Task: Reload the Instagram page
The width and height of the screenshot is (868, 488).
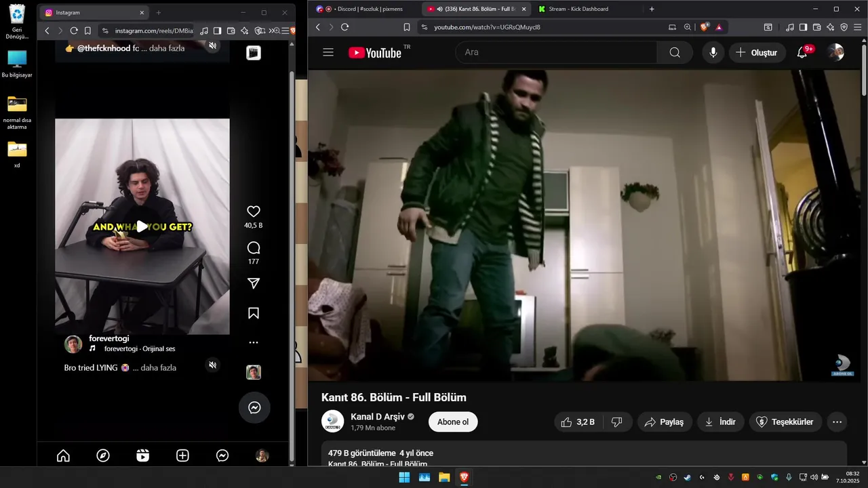Action: click(74, 30)
